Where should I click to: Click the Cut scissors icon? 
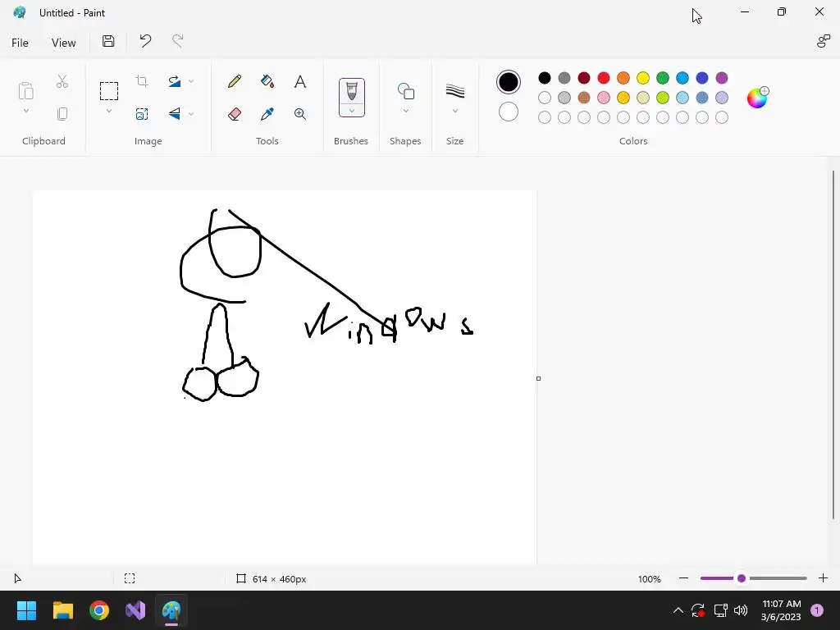(x=62, y=81)
